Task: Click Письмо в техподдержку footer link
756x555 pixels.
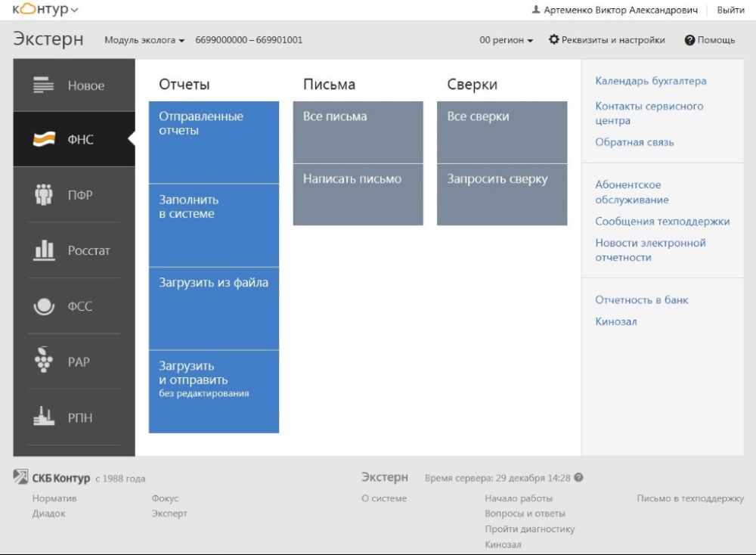Action: 690,498
